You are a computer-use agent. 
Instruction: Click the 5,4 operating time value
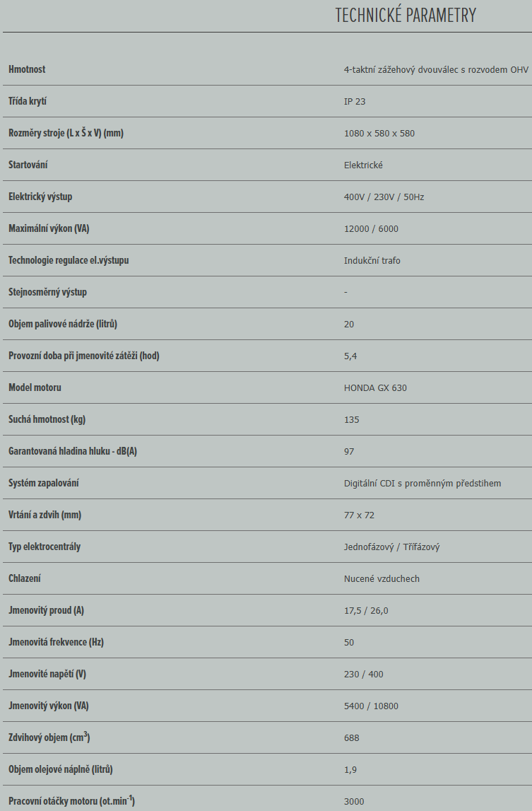pos(350,356)
